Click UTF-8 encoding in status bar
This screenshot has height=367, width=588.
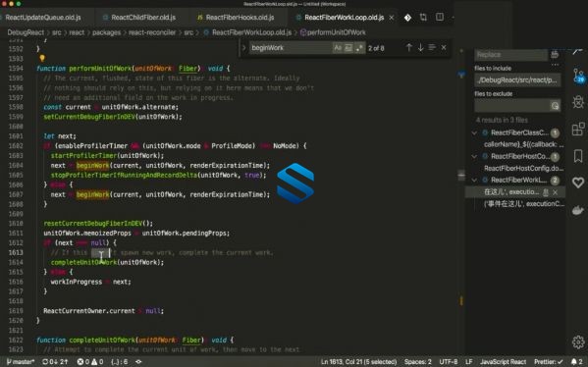449,362
